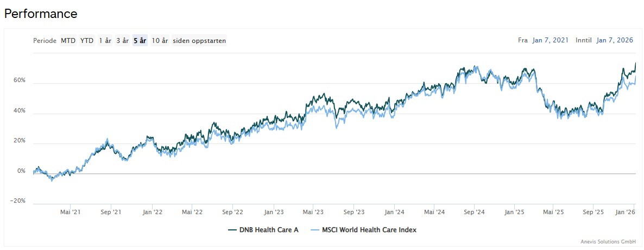644x250 pixels.
Task: Select the MTD period button
Action: (x=68, y=40)
